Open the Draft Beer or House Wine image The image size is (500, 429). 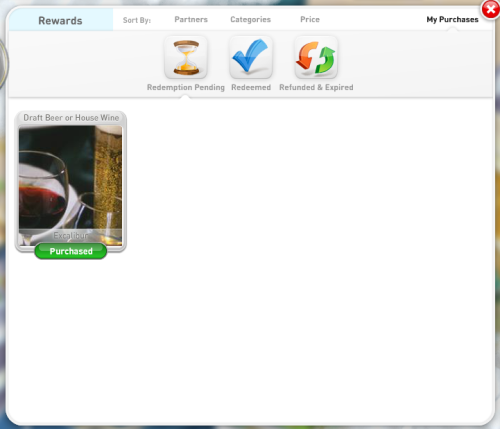tap(70, 185)
